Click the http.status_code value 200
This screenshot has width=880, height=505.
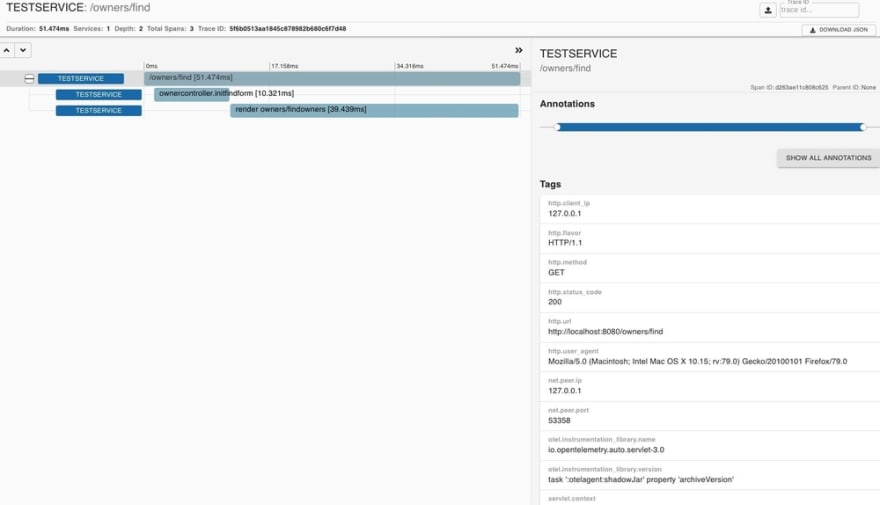click(554, 302)
